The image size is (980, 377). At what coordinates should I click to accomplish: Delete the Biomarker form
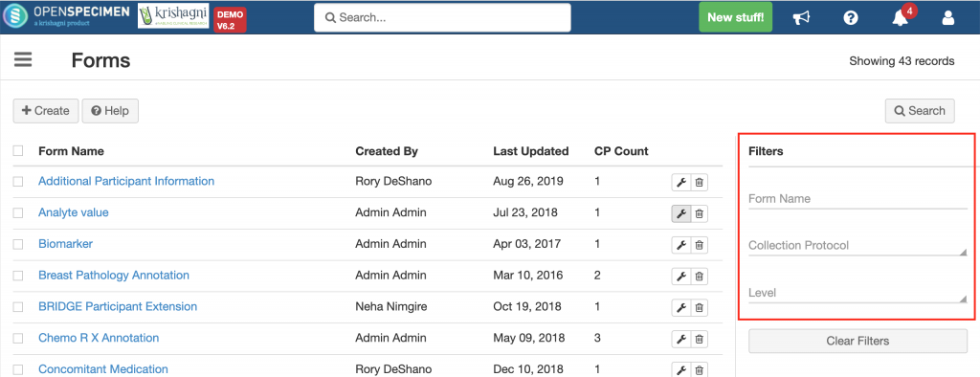pos(700,245)
